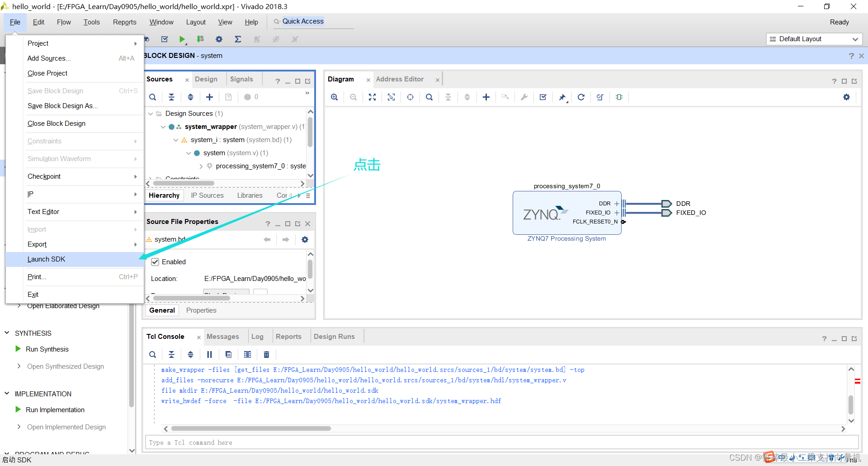Search in the Tcl Console
This screenshot has width=868, height=466.
pyautogui.click(x=153, y=354)
